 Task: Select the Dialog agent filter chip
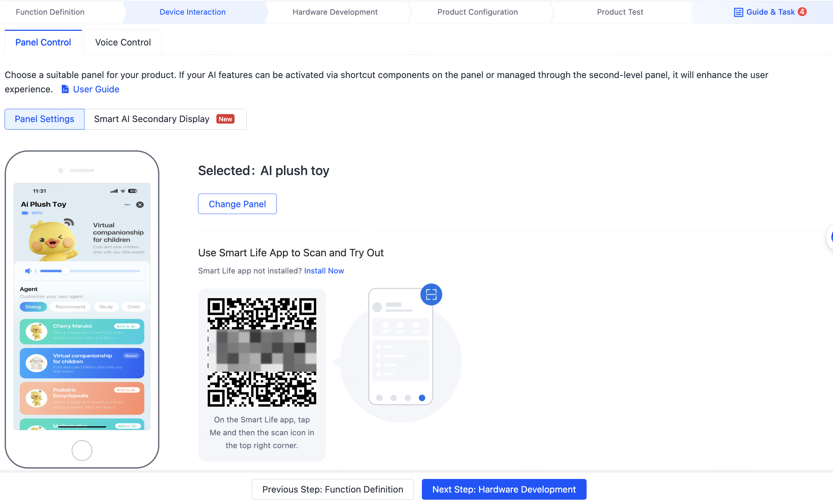tap(33, 307)
